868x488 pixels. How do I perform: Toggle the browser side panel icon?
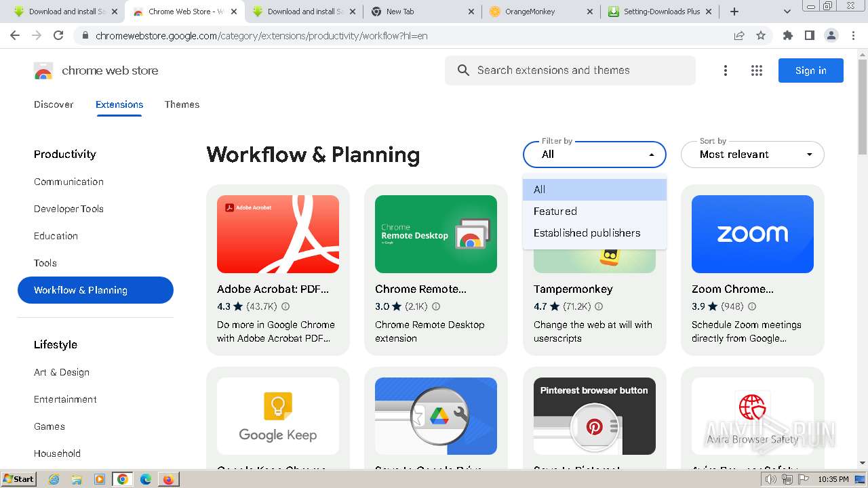[x=809, y=35]
